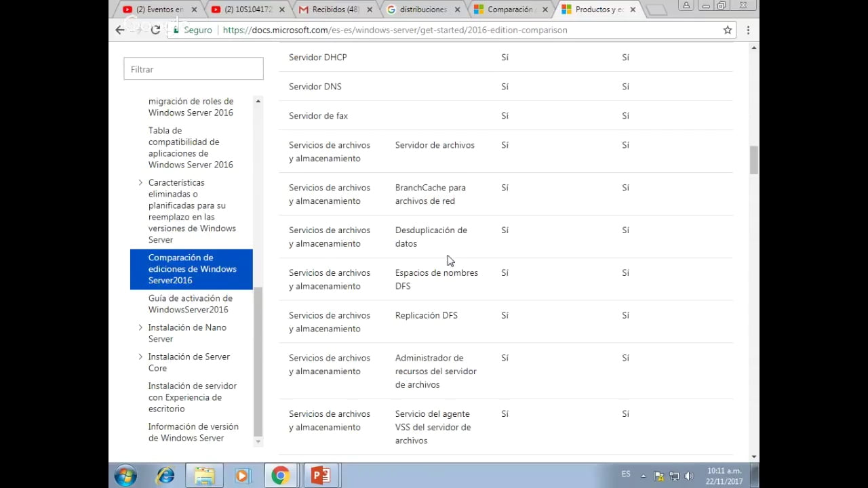Close the Recibidos Gmail tab
The width and height of the screenshot is (868, 488).
click(370, 9)
